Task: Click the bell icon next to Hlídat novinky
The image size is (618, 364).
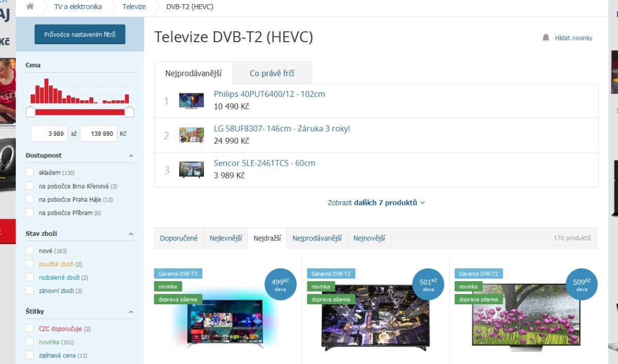Action: point(546,38)
